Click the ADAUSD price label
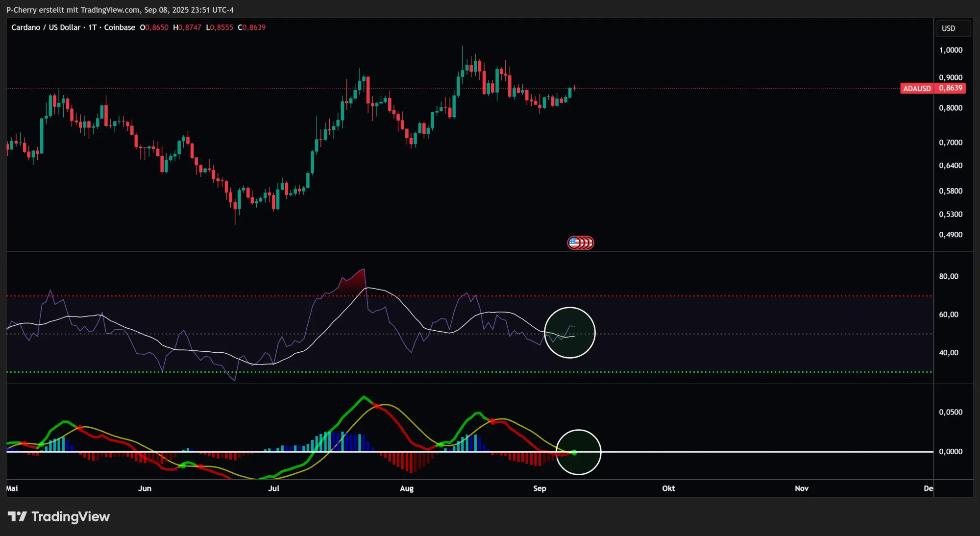 coord(917,88)
